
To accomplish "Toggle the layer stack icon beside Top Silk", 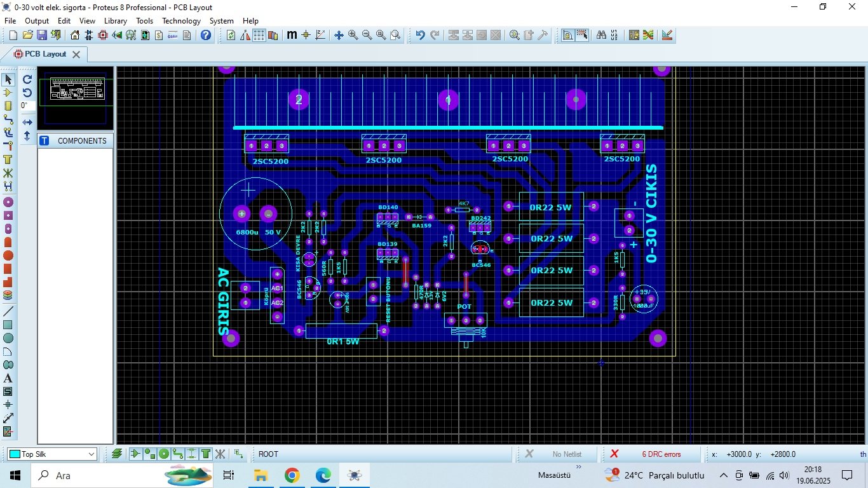I will (117, 454).
